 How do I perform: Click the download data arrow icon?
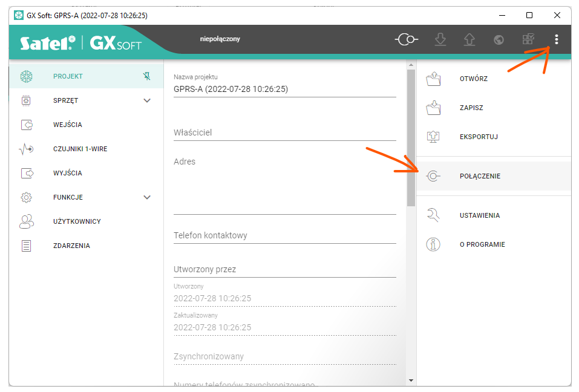pos(440,40)
